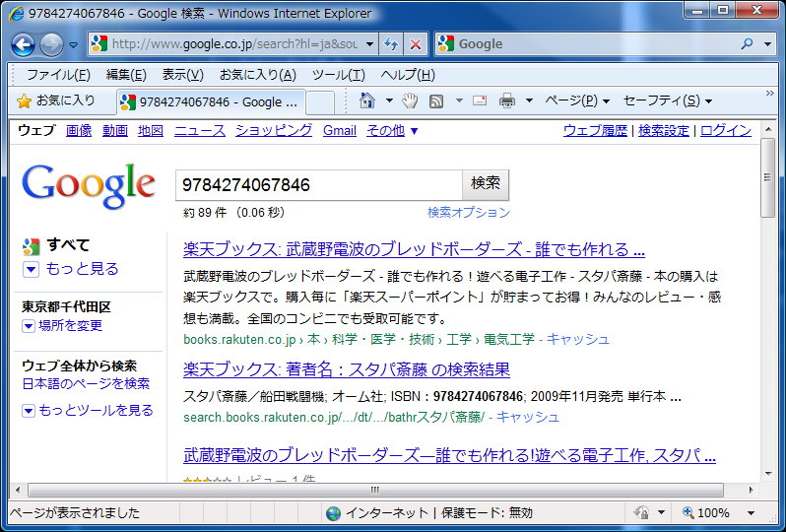Click the Google search provider box

point(586,44)
